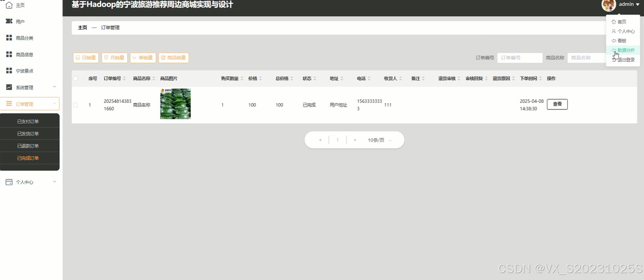Click the 订单管理 breadcrumb text
The image size is (644, 280).
point(110,27)
